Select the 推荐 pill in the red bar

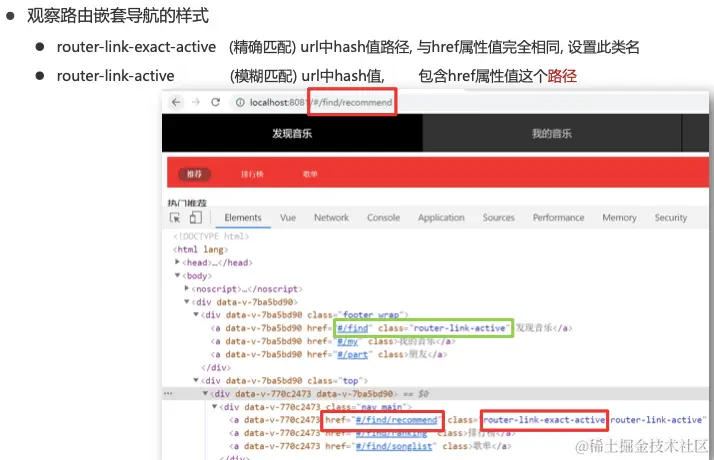194,174
